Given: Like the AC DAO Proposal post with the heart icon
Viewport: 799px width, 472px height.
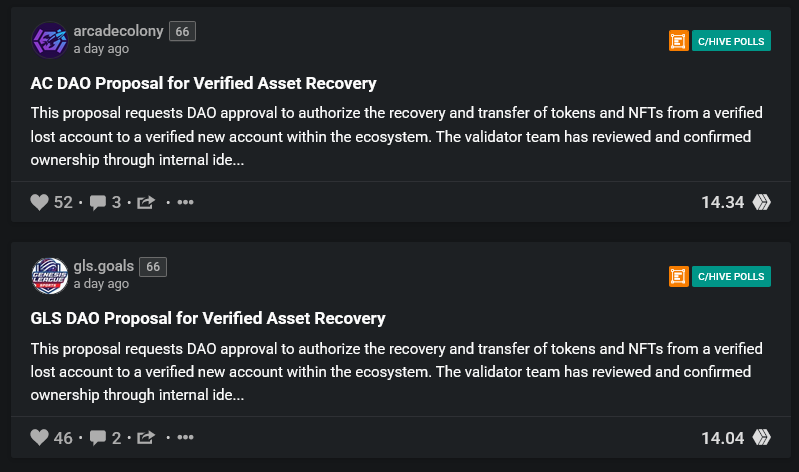Looking at the screenshot, I should point(39,202).
